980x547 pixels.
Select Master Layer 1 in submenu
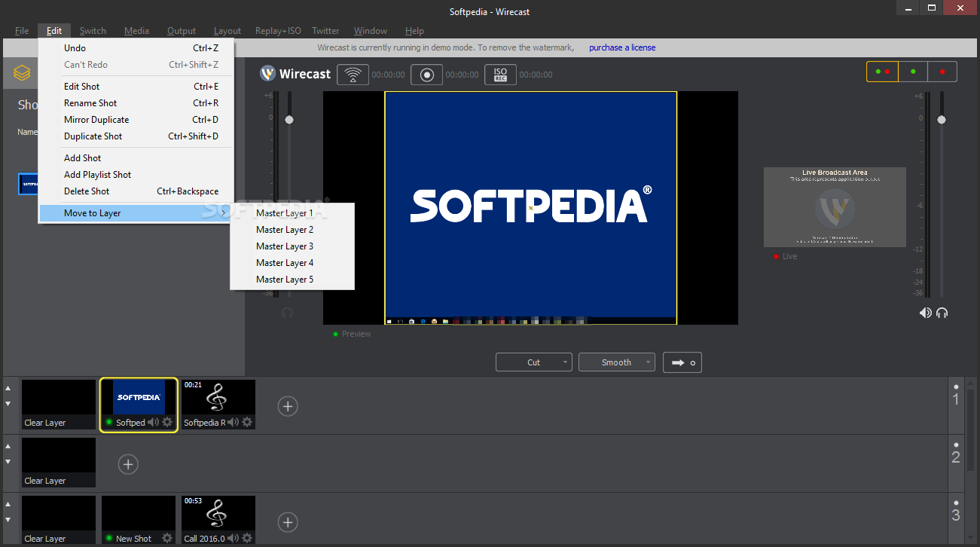click(292, 213)
